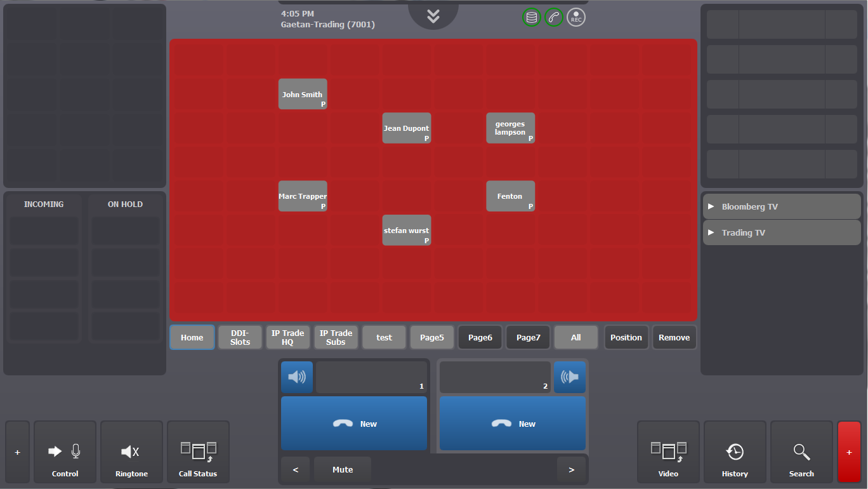Click the grey plus button beside Control
This screenshot has width=868, height=489.
pyautogui.click(x=17, y=452)
